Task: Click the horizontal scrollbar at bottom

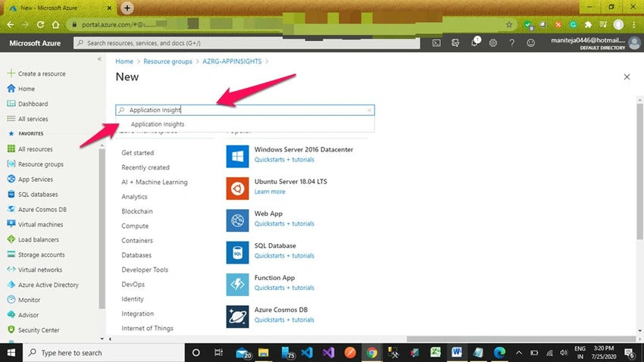Action: (x=521, y=339)
